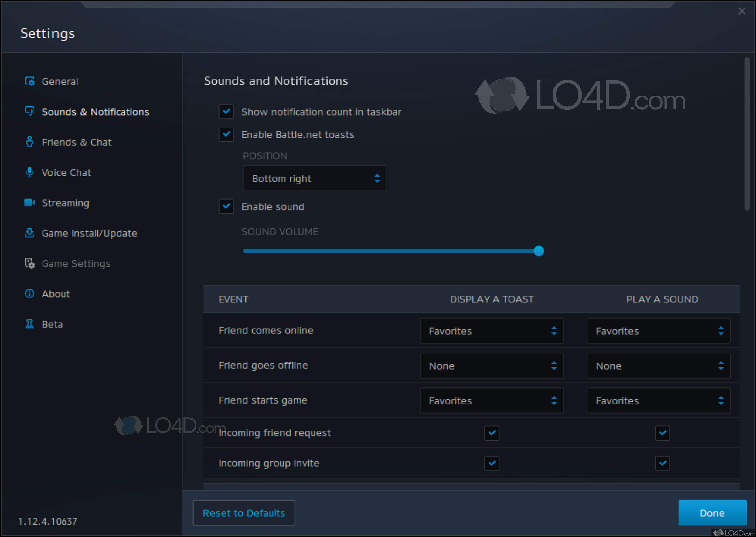Image resolution: width=756 pixels, height=537 pixels.
Task: Click the About info icon
Action: 30,294
